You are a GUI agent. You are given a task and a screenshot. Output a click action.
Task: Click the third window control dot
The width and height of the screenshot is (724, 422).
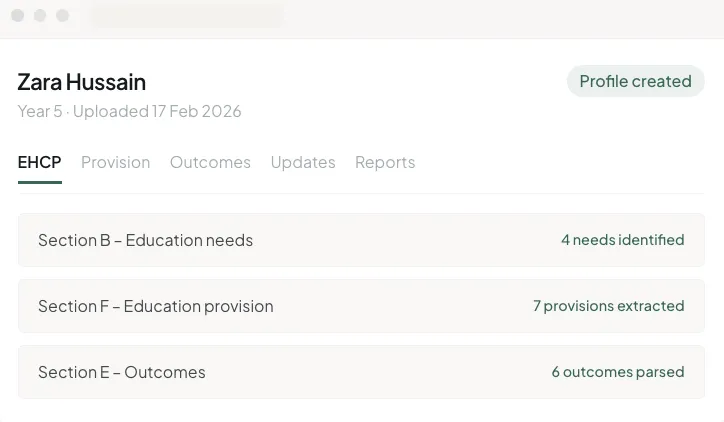click(62, 16)
